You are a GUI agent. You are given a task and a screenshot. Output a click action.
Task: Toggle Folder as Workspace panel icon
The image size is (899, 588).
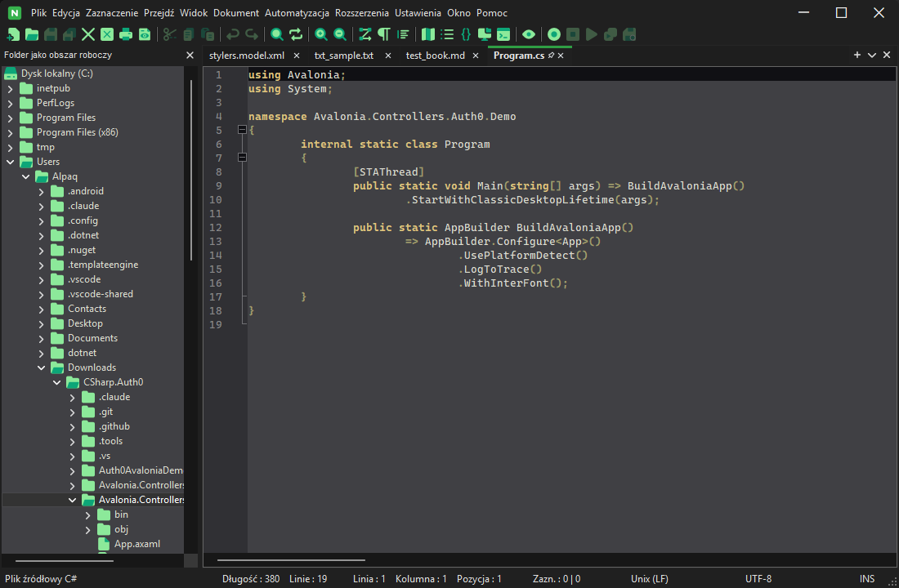[x=485, y=34]
